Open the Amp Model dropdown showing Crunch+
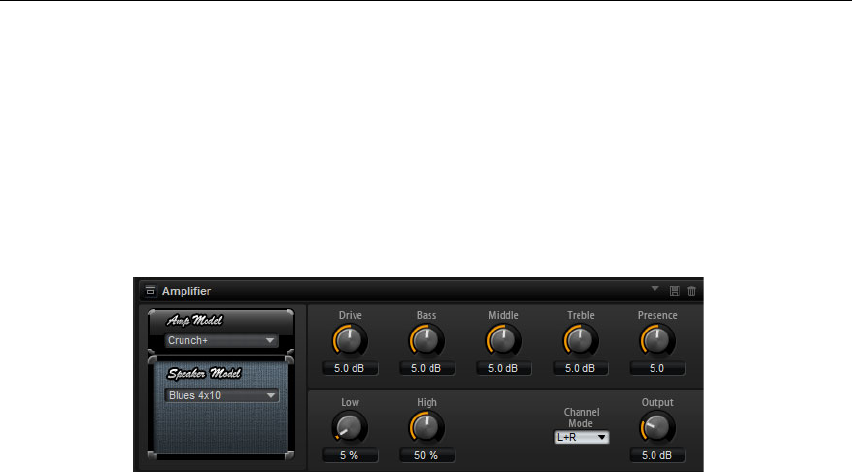Screen dimensions: 852x472 coord(221,341)
